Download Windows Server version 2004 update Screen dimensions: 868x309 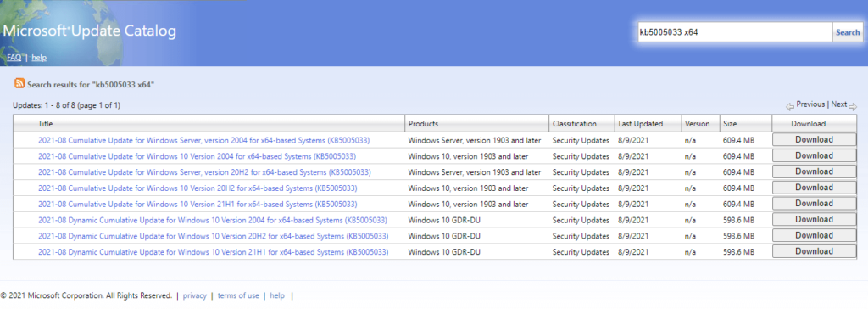814,140
